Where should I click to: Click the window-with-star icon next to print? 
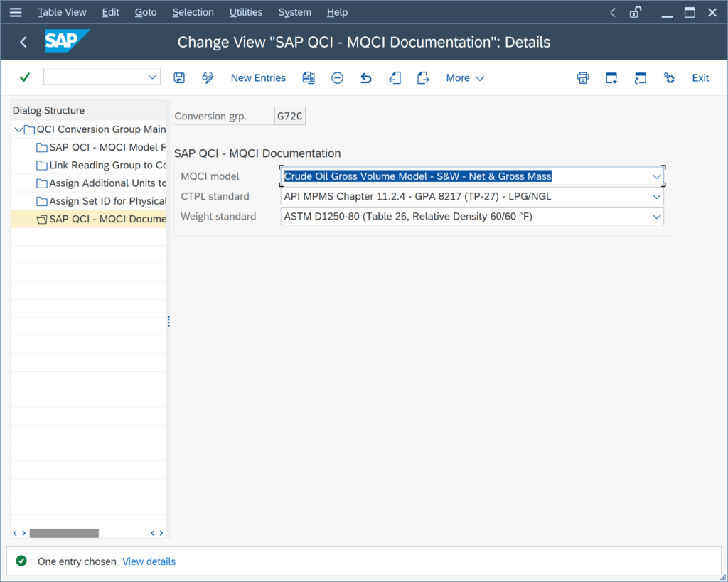(611, 78)
